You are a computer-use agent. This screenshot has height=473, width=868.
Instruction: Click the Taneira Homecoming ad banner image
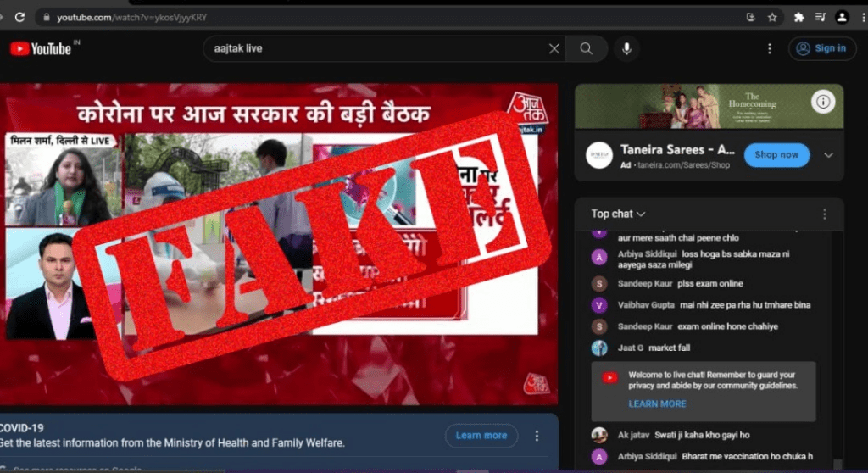709,106
